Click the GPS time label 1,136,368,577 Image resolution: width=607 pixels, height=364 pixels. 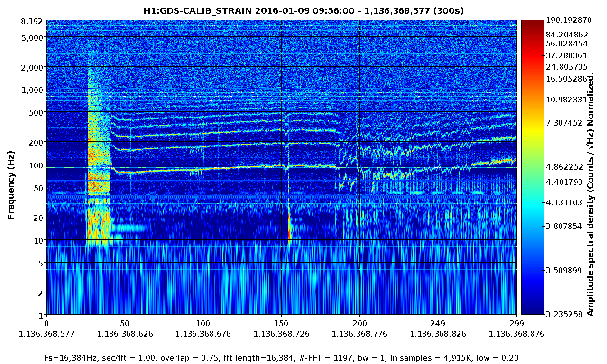(46, 334)
